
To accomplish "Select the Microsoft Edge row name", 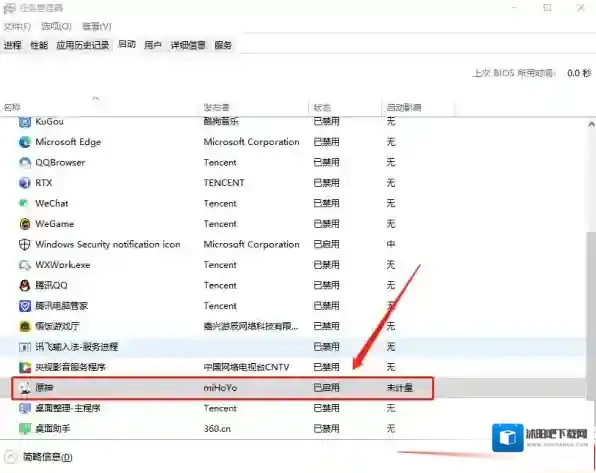I will click(68, 142).
